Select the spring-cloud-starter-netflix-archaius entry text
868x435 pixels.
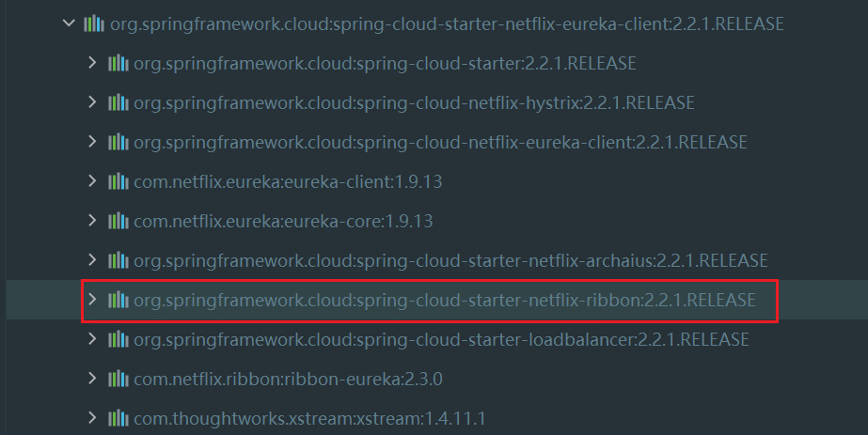pyautogui.click(x=450, y=260)
